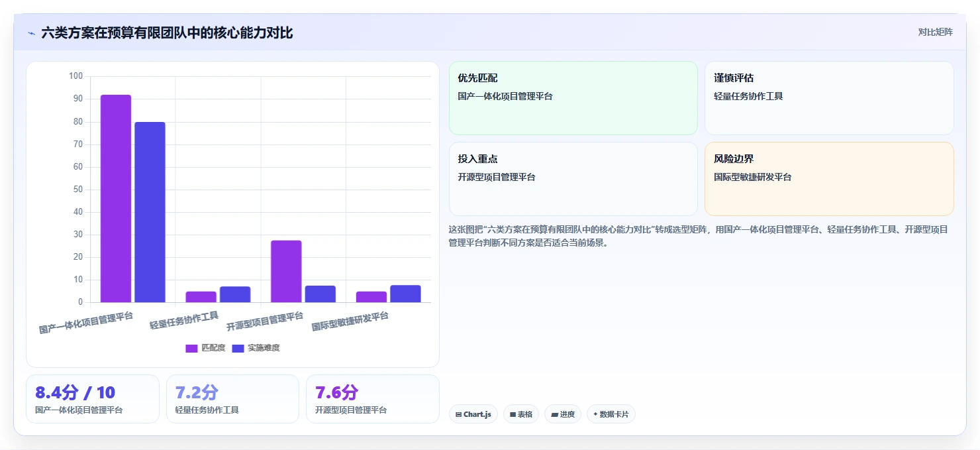Image resolution: width=980 pixels, height=450 pixels.
Task: Click 实施难度 bar for 开源型项目管理平台
Action: [320, 294]
